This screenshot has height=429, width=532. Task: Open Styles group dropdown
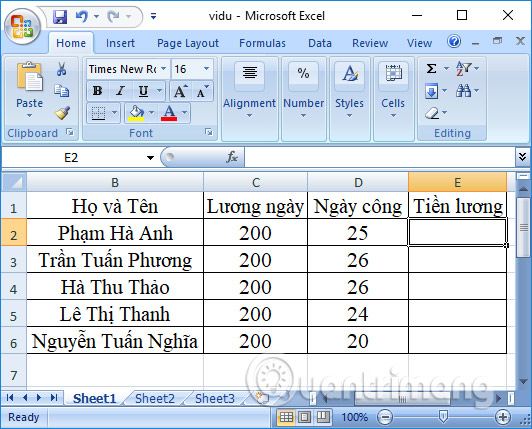click(349, 116)
